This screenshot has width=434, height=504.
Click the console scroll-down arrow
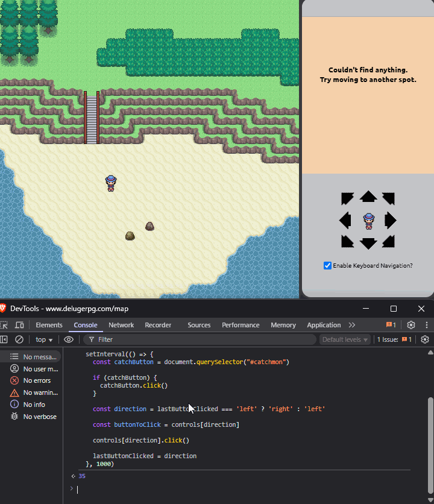[430, 500]
